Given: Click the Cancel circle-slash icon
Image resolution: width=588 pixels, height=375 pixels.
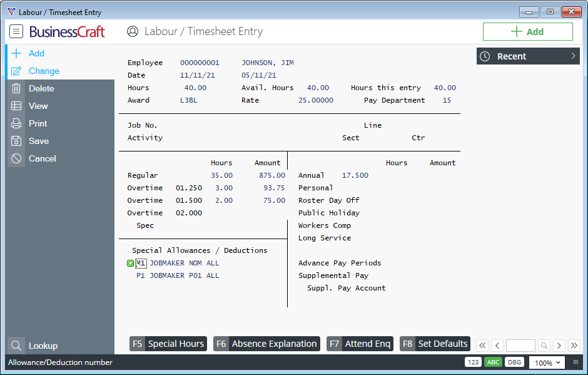Looking at the screenshot, I should pos(16,158).
